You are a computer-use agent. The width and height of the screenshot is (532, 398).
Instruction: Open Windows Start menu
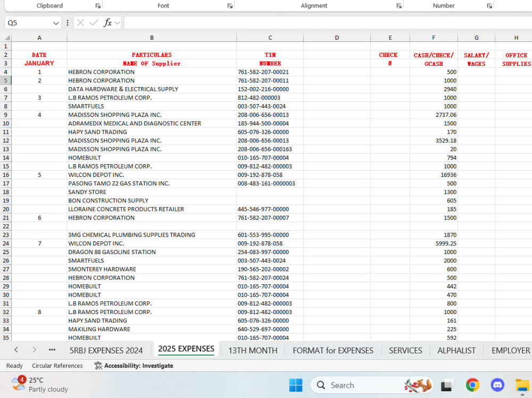[295, 385]
